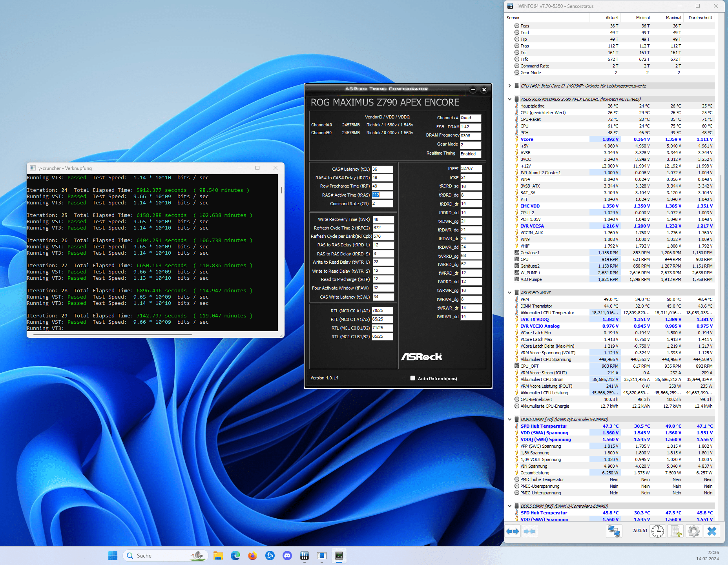
Task: Select the VDDQ (SWB) Spannung row
Action: [614, 439]
